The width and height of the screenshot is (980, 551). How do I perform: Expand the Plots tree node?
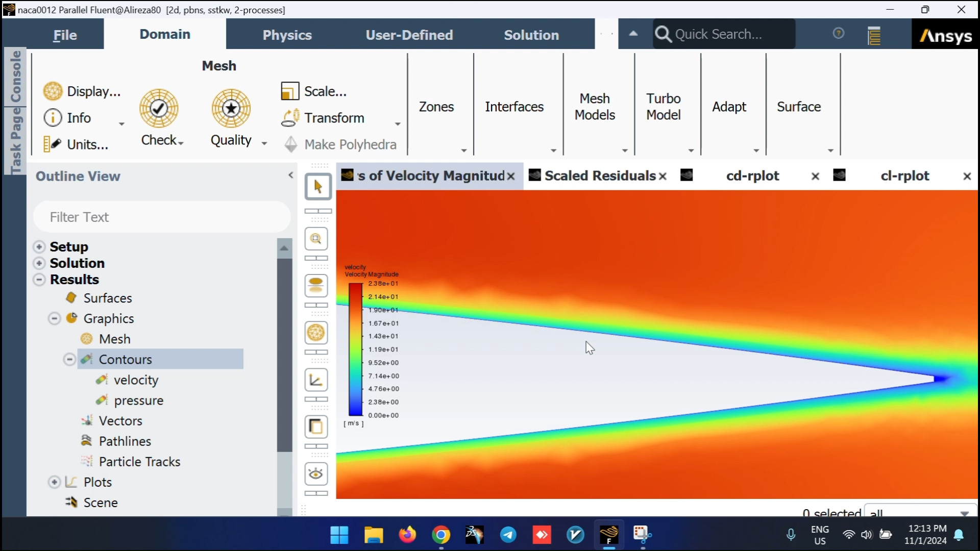pyautogui.click(x=54, y=482)
